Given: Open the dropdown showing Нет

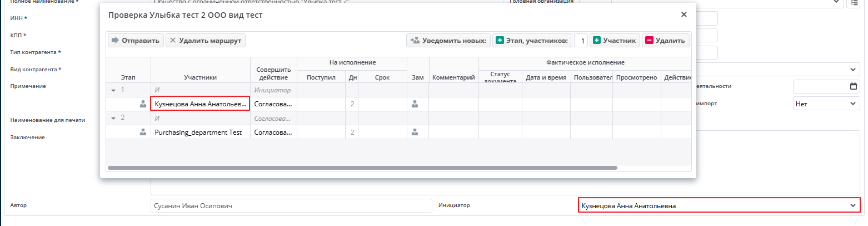Looking at the screenshot, I should (826, 104).
